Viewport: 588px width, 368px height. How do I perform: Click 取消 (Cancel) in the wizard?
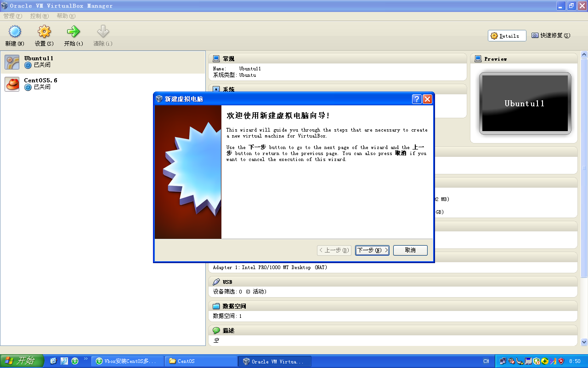coord(410,250)
